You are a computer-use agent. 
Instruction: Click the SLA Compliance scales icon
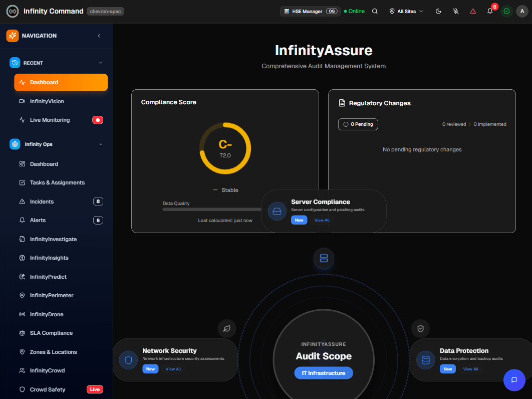coord(22,333)
